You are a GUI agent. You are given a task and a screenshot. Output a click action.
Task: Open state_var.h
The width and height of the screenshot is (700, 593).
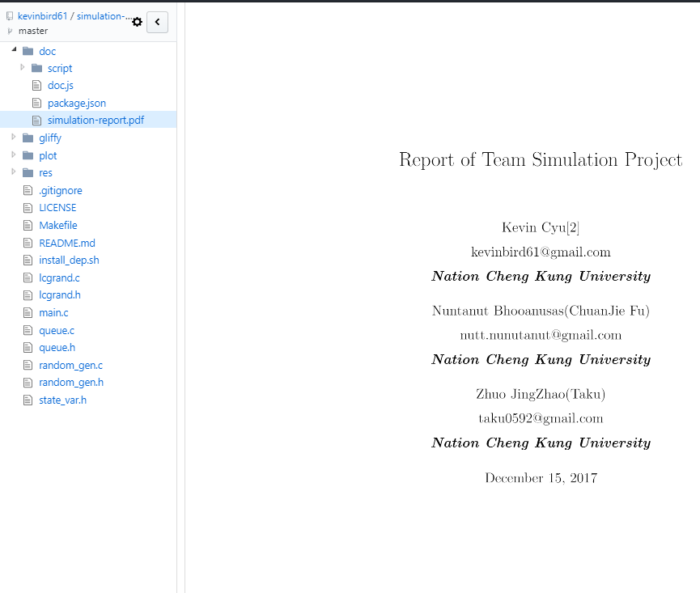tap(62, 400)
